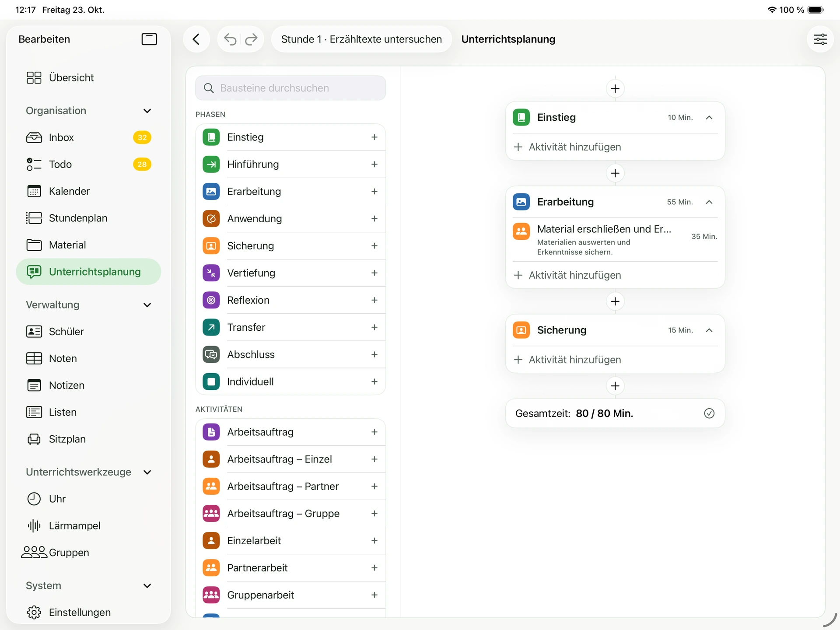This screenshot has height=630, width=840.
Task: Add Partnerarbeit activity via plus
Action: pyautogui.click(x=374, y=568)
